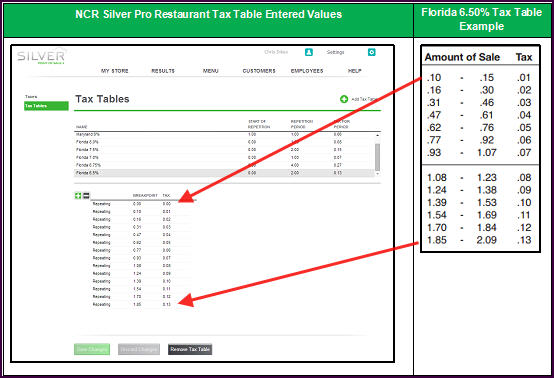The image size is (554, 378).
Task: Click the 1.85 breakpoint value field
Action: pyautogui.click(x=137, y=304)
